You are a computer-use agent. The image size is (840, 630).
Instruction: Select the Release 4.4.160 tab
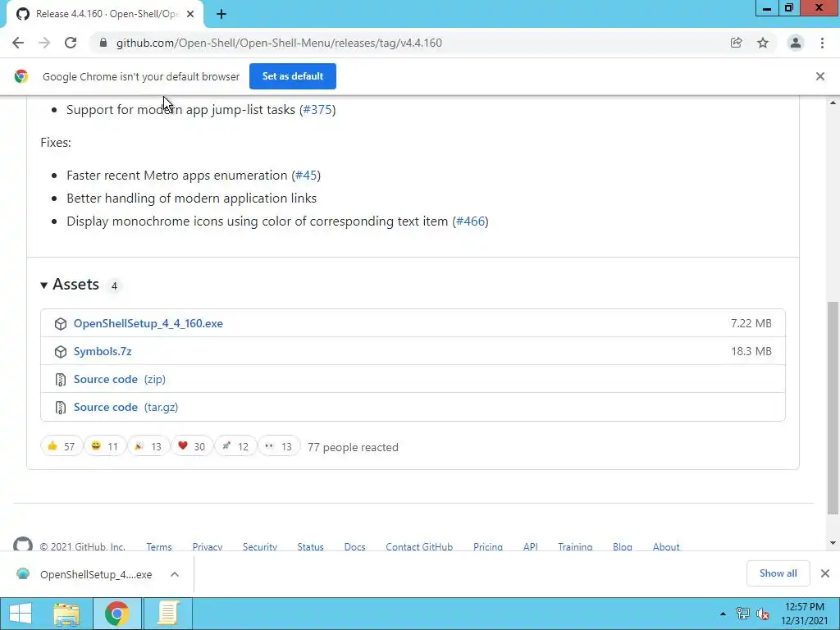(x=105, y=15)
